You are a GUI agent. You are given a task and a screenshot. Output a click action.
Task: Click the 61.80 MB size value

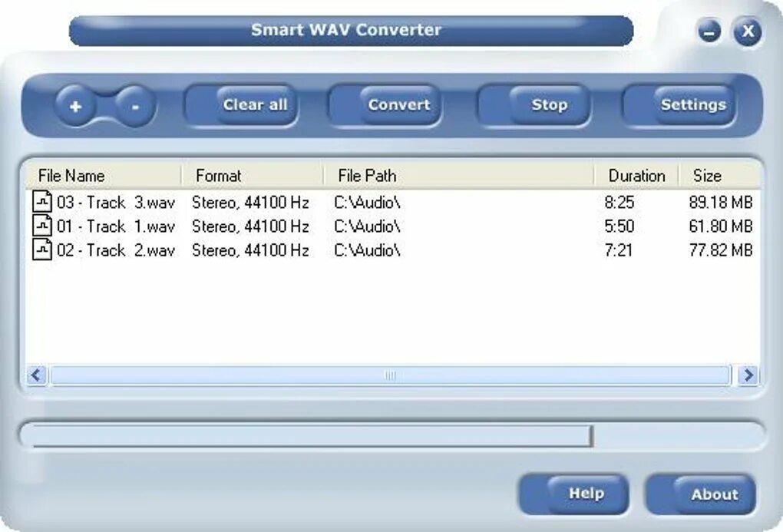pyautogui.click(x=721, y=226)
